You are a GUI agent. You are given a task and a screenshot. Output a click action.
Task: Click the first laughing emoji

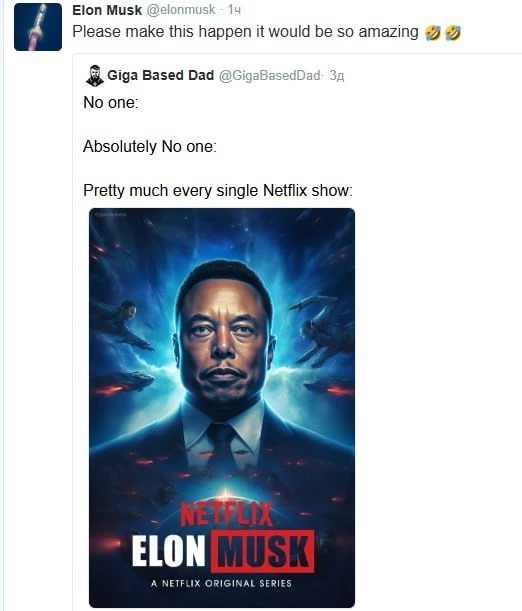tap(433, 33)
